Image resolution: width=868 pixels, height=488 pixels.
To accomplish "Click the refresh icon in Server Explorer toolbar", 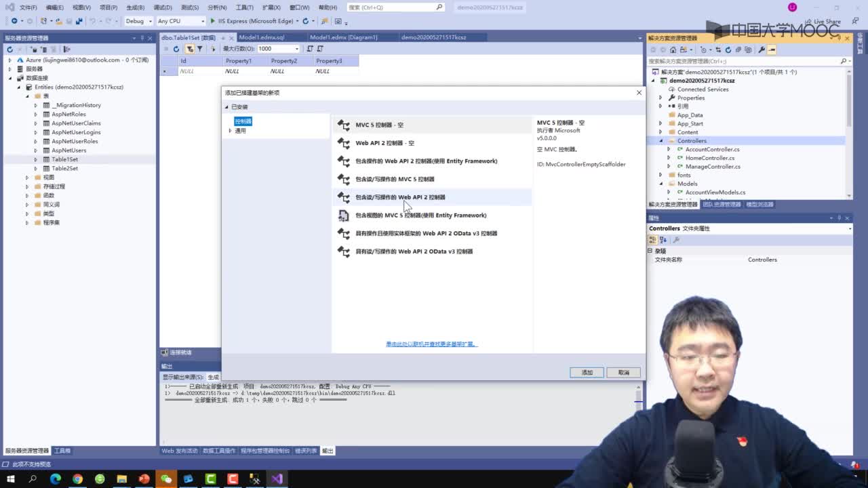I will pyautogui.click(x=9, y=49).
